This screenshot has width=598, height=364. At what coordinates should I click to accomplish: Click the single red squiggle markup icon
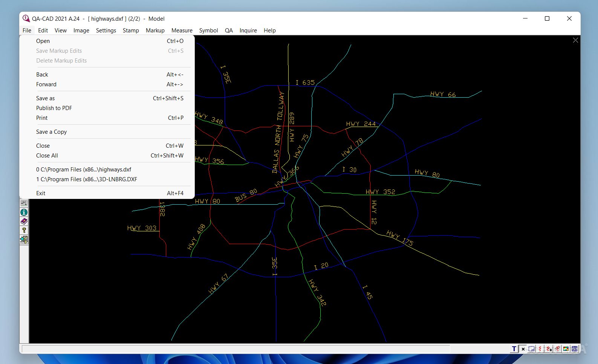(540, 349)
